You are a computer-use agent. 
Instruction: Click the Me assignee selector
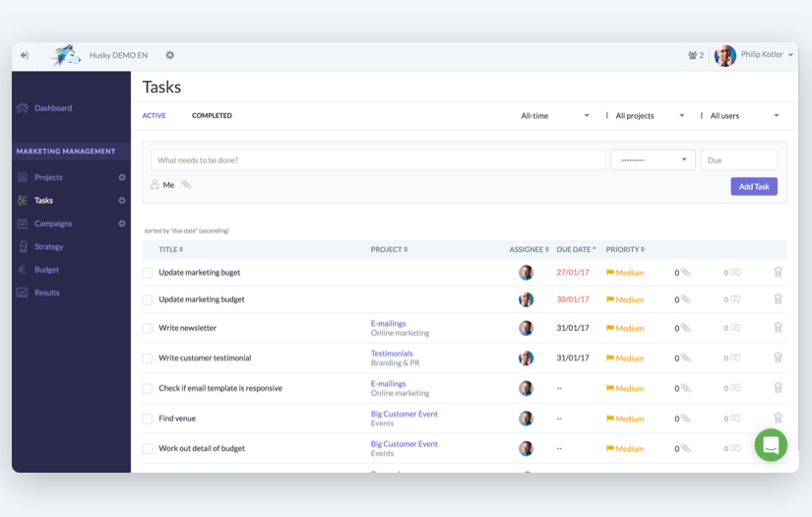162,185
